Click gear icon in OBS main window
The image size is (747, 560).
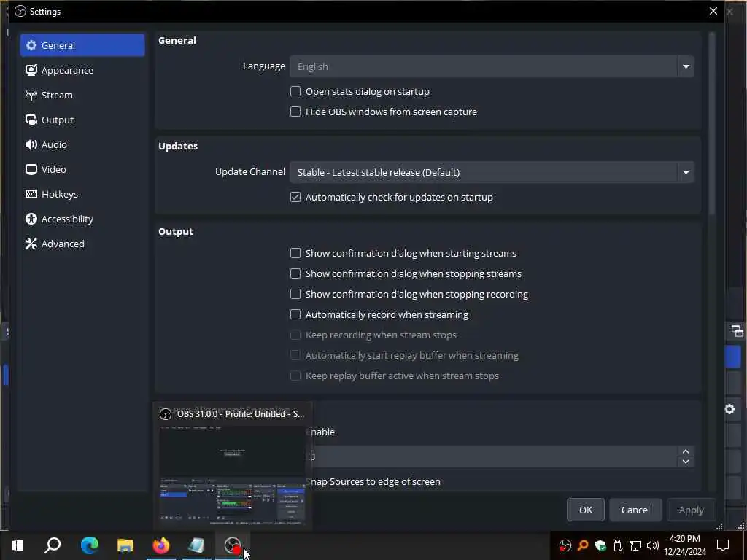(x=729, y=409)
